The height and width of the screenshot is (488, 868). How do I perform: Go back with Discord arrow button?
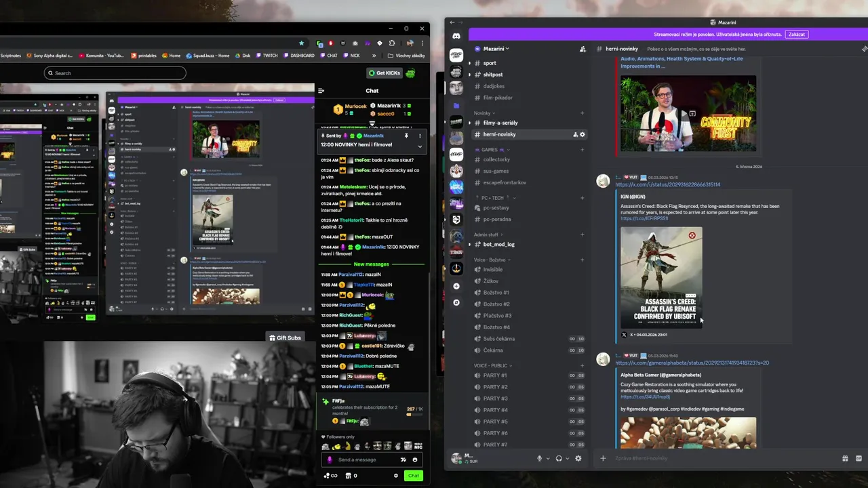click(x=452, y=22)
